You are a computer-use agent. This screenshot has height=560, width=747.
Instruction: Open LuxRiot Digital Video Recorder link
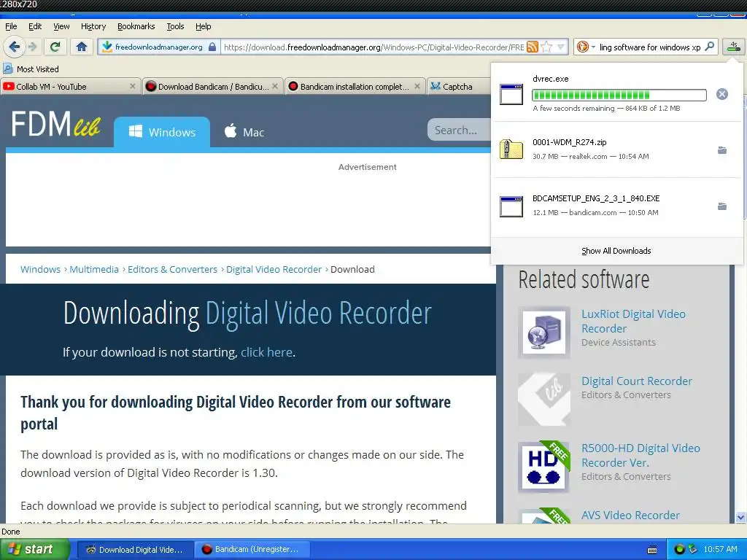tap(633, 321)
